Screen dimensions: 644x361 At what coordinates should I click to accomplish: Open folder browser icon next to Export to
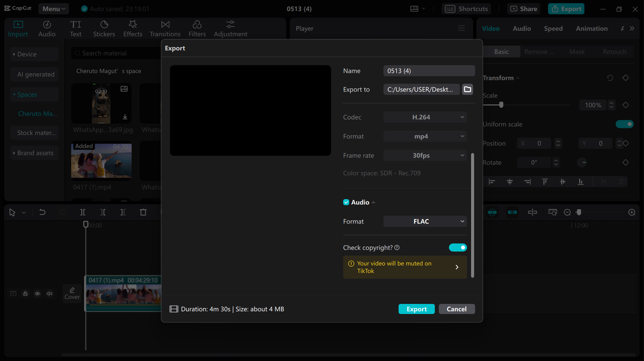pos(468,89)
